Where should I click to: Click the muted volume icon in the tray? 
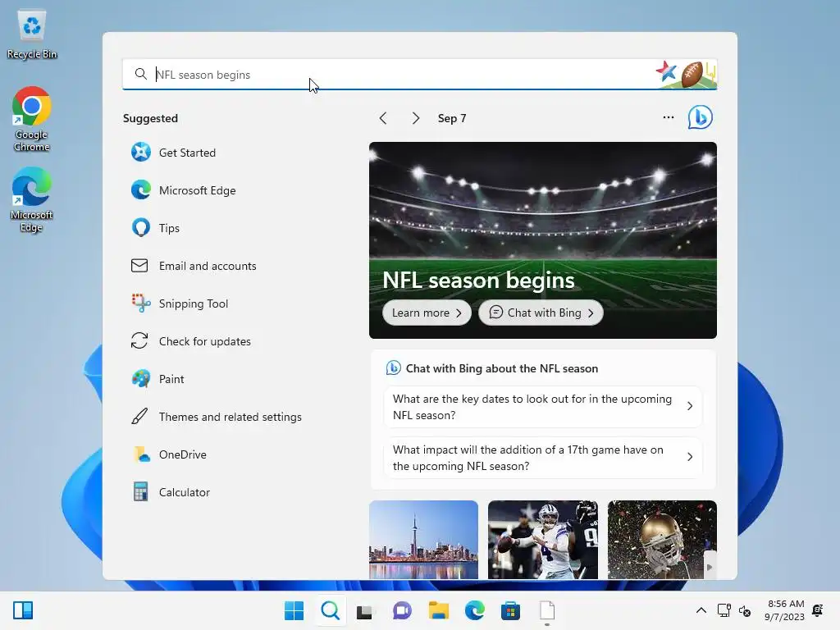(745, 610)
